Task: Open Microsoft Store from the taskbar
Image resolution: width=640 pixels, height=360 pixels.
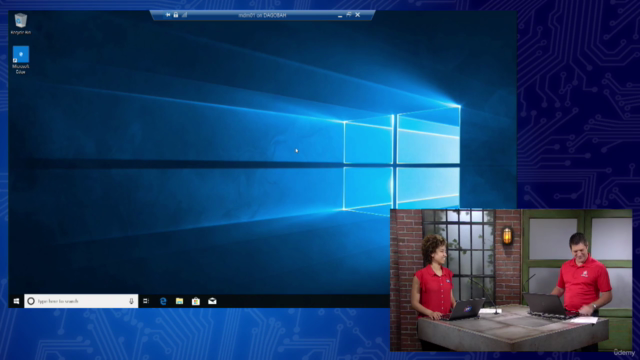Action: coord(196,301)
